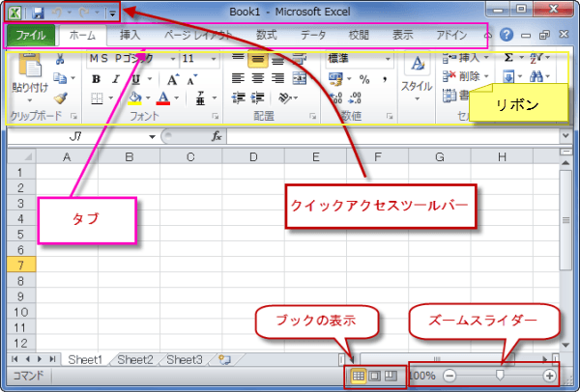580x392 pixels.
Task: Apply accounting currency format icon
Action: [x=335, y=79]
